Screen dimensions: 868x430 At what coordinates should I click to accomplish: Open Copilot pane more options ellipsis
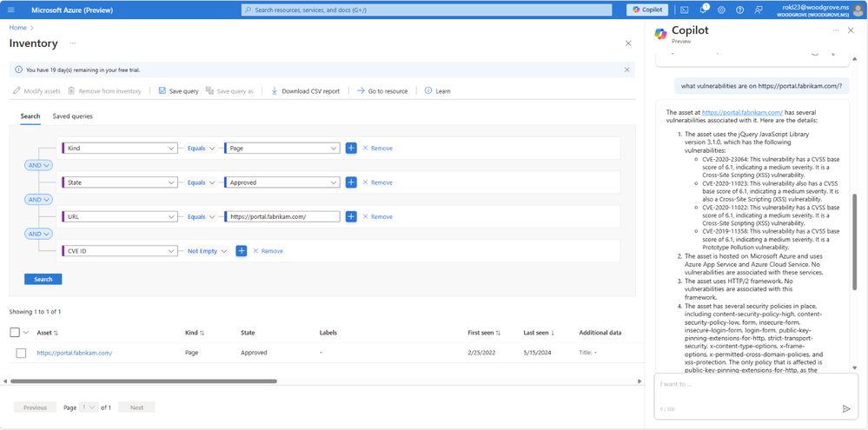835,30
